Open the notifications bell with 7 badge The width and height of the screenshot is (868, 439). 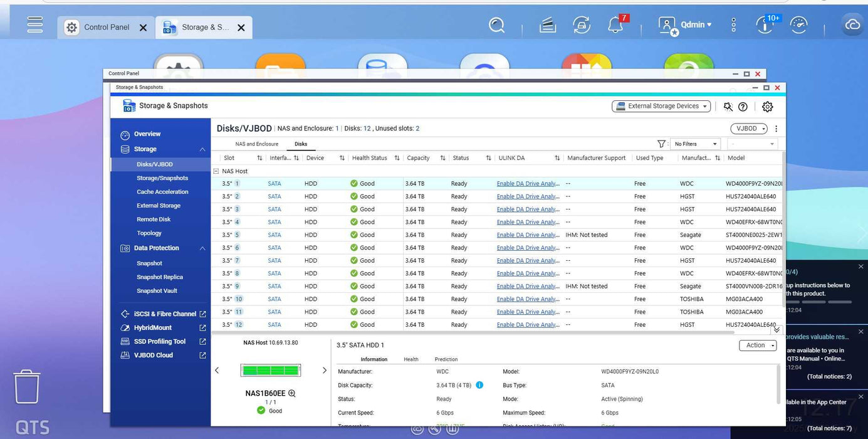coord(617,24)
